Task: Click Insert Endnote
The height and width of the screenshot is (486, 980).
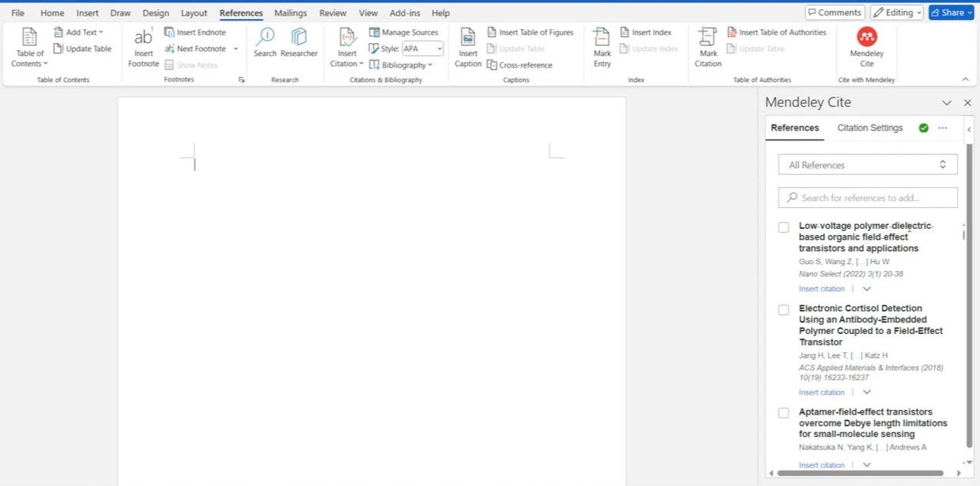Action: click(195, 32)
